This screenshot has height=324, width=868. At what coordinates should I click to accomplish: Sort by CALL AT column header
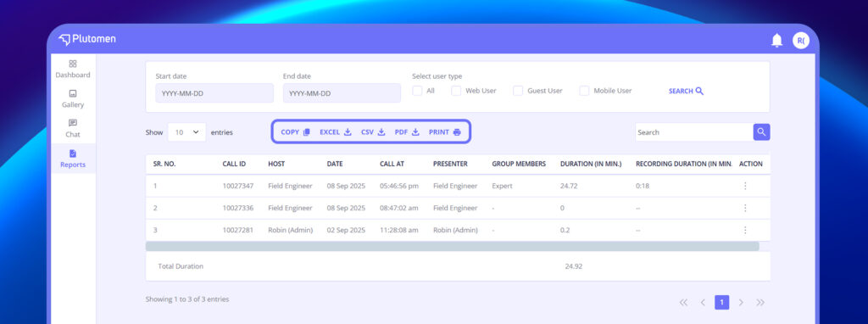pyautogui.click(x=392, y=164)
